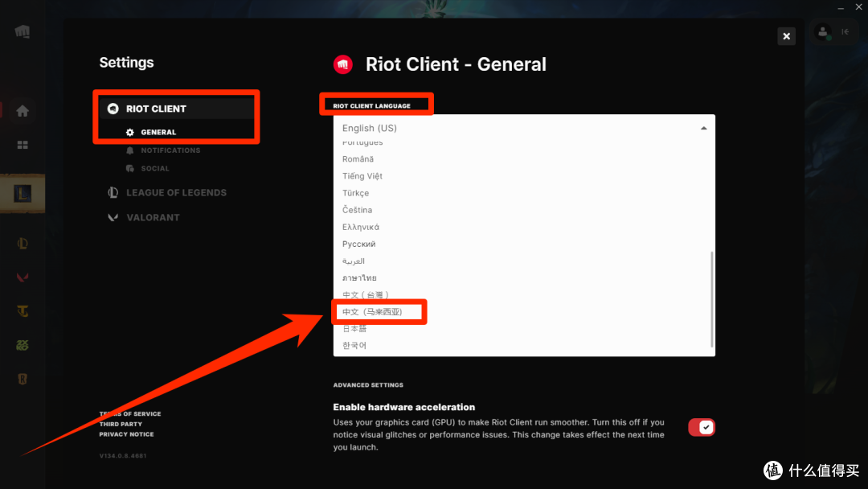Click the language list scrollbar
This screenshot has width=868, height=489.
[712, 300]
